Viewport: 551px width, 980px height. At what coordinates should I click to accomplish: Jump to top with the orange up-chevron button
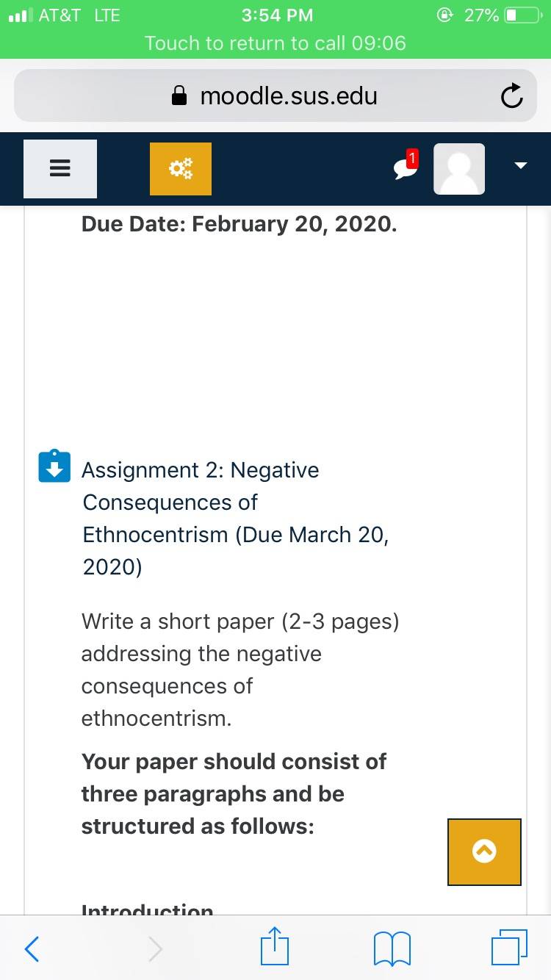484,851
